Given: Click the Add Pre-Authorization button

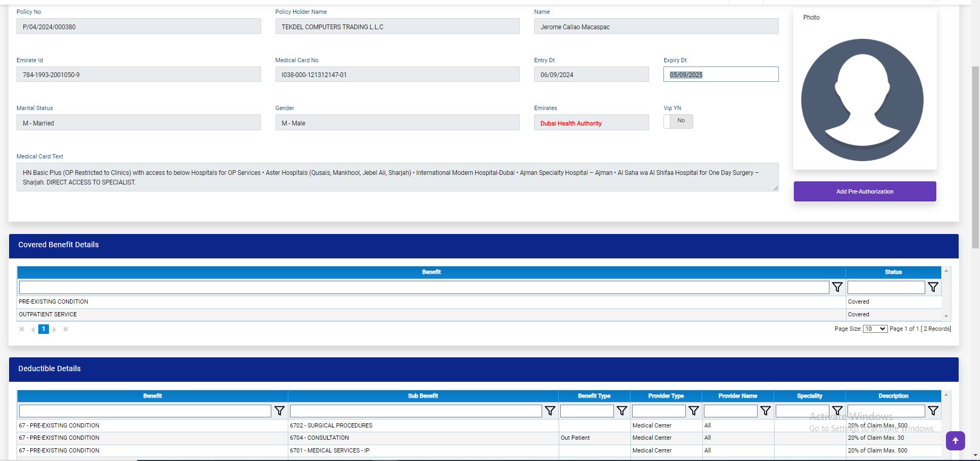Looking at the screenshot, I should [x=865, y=191].
